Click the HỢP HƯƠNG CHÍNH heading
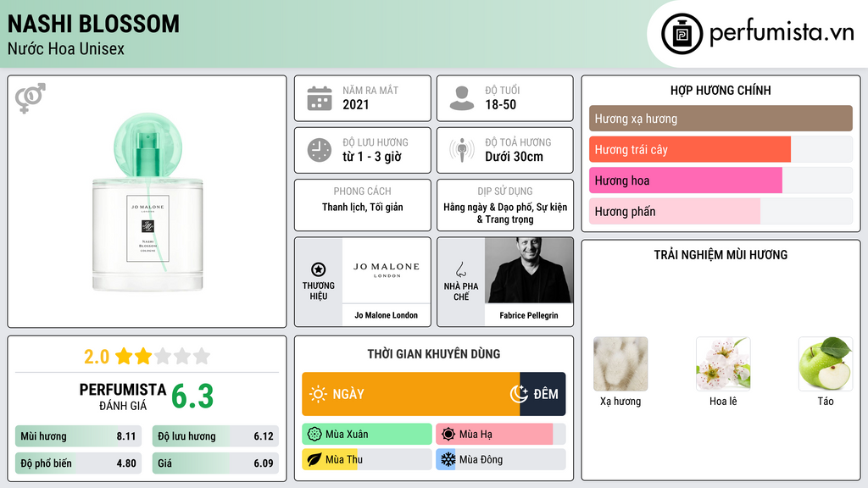The height and width of the screenshot is (488, 868). [x=721, y=90]
